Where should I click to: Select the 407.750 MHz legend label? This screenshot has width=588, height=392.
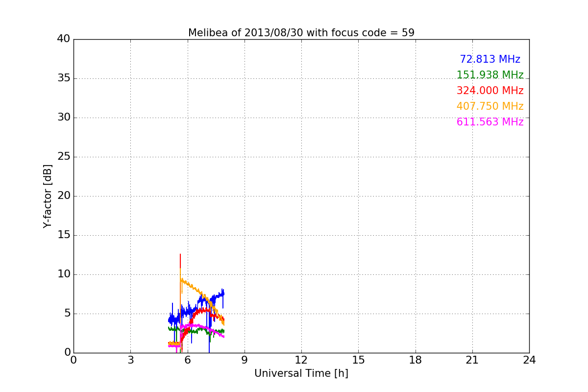(490, 106)
